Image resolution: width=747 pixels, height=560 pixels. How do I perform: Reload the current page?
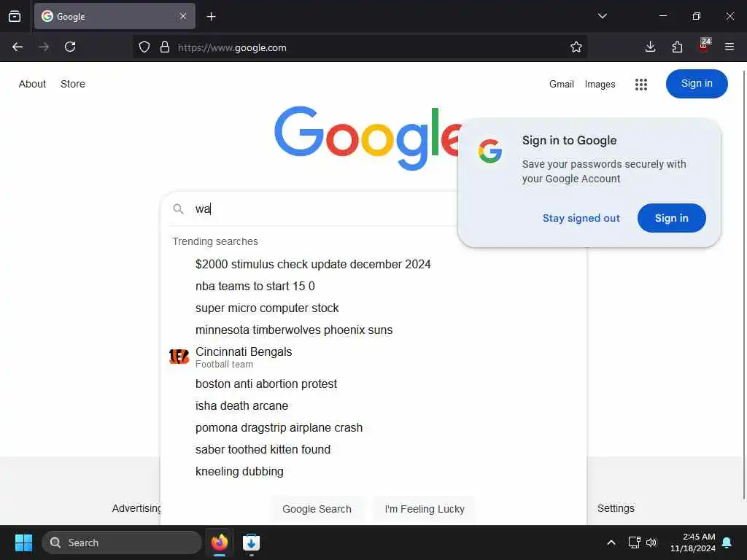tap(70, 47)
